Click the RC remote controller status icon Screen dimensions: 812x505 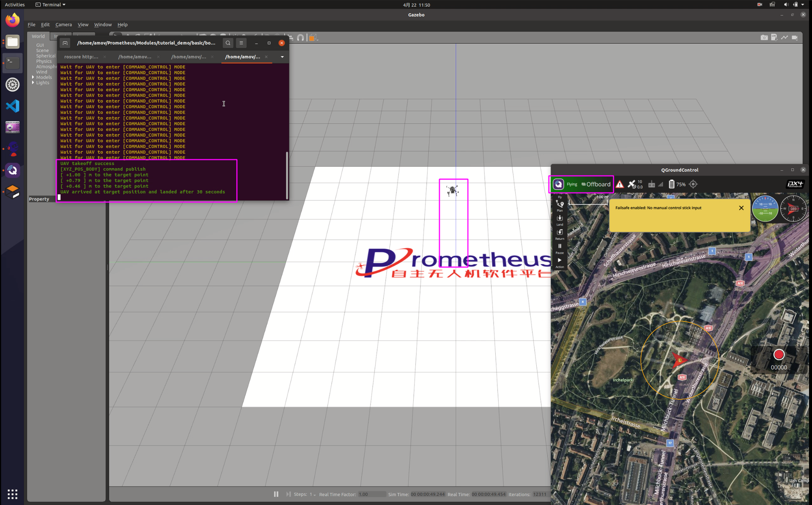click(652, 184)
